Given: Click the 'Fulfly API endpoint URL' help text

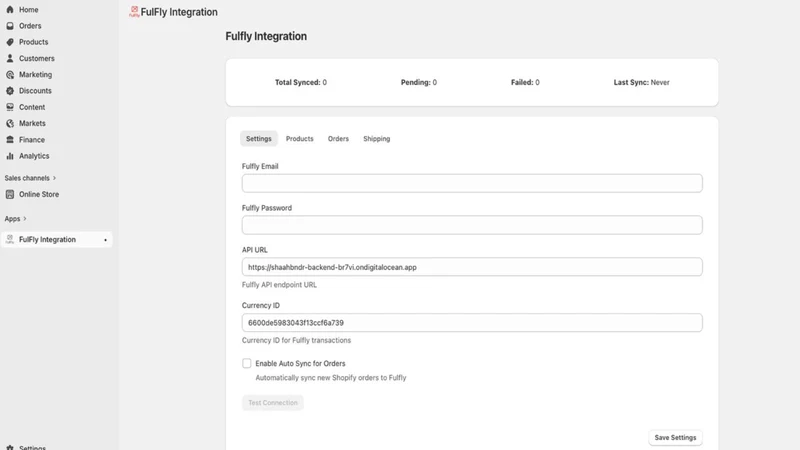Looking at the screenshot, I should (x=279, y=285).
